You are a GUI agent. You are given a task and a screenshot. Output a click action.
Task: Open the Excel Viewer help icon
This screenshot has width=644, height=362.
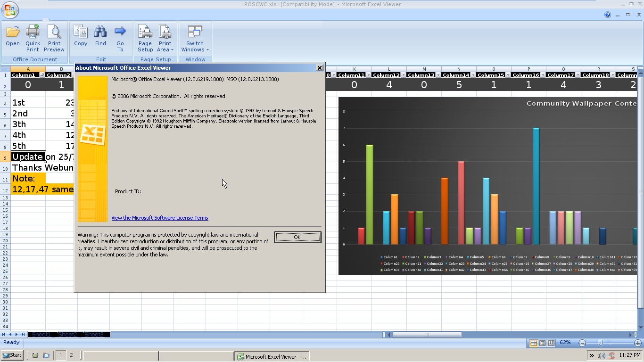click(x=608, y=15)
